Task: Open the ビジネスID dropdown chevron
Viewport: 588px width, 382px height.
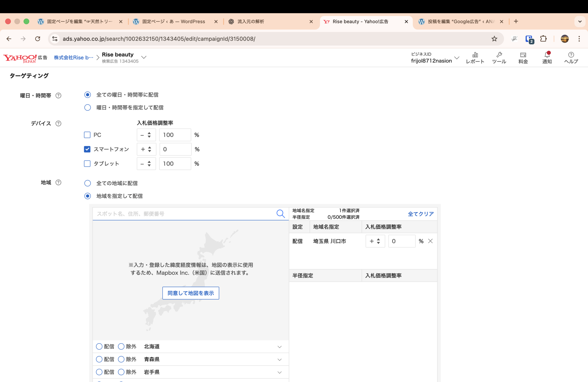Action: [457, 58]
